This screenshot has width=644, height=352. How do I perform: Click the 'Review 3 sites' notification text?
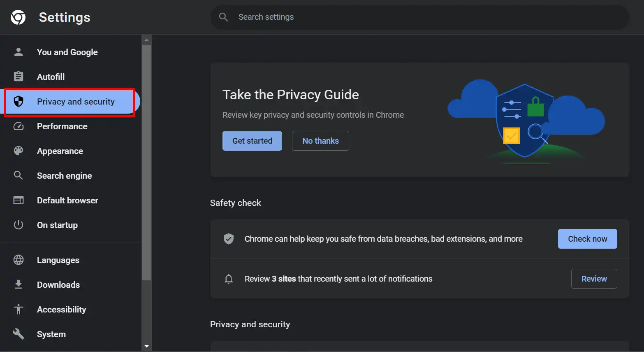tap(338, 279)
